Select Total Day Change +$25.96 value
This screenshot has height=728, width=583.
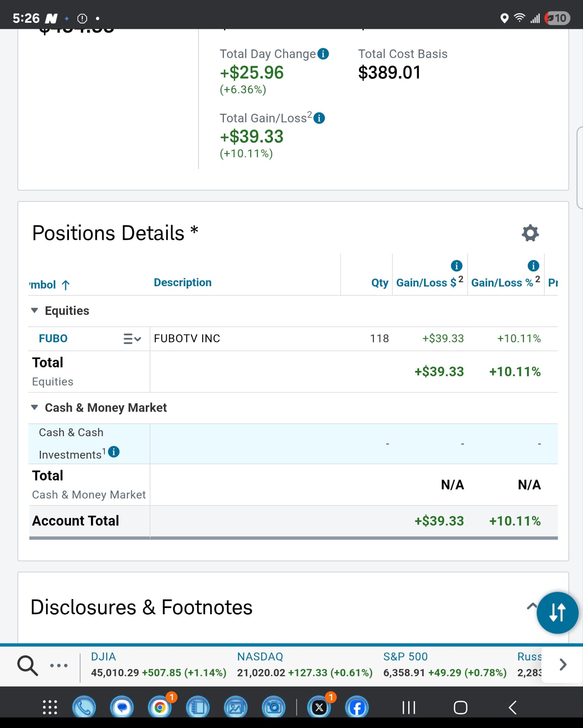pos(252,73)
